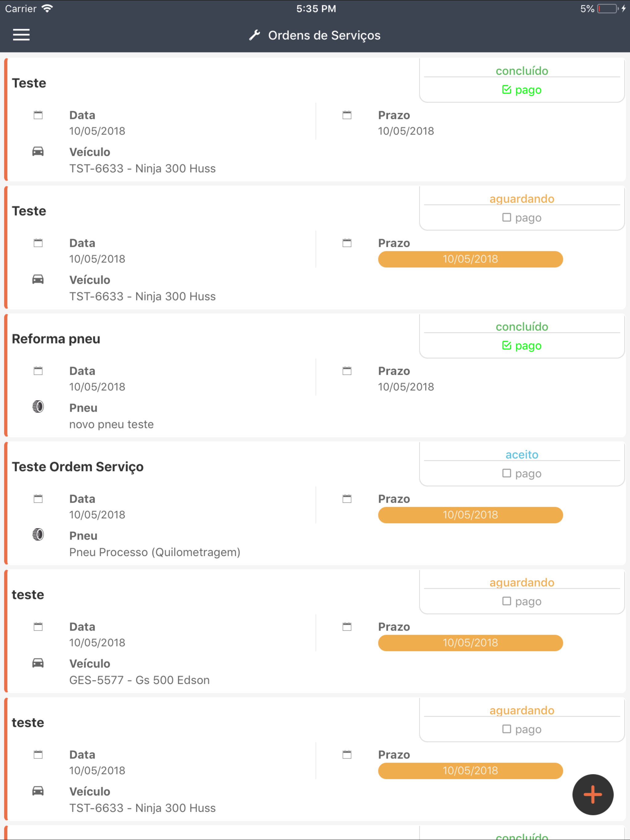Open the hamburger navigation menu

(21, 35)
